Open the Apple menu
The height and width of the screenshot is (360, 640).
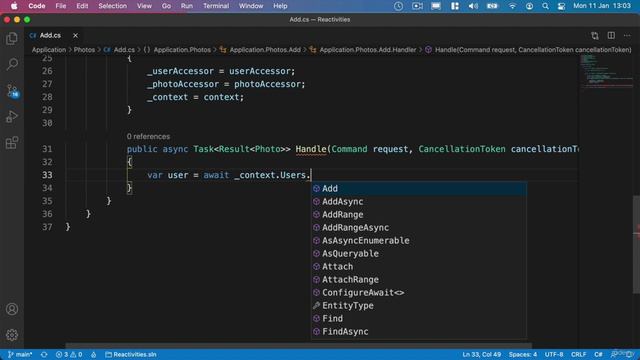tap(14, 6)
